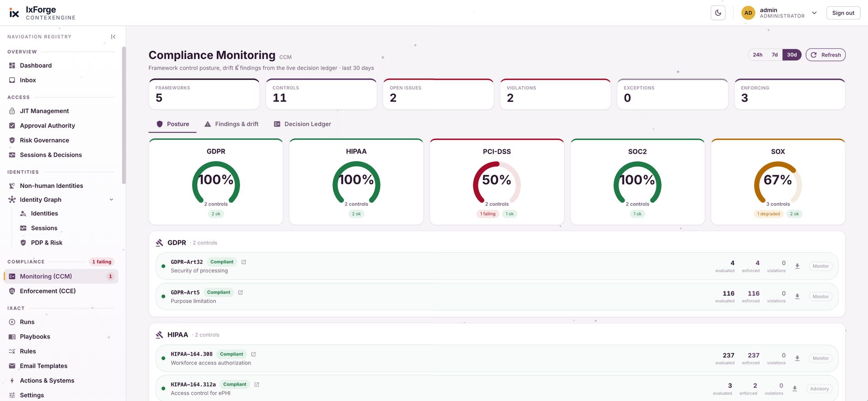Click Monitor button on GDPR-Art5 row
The image size is (868, 401).
coord(821,297)
